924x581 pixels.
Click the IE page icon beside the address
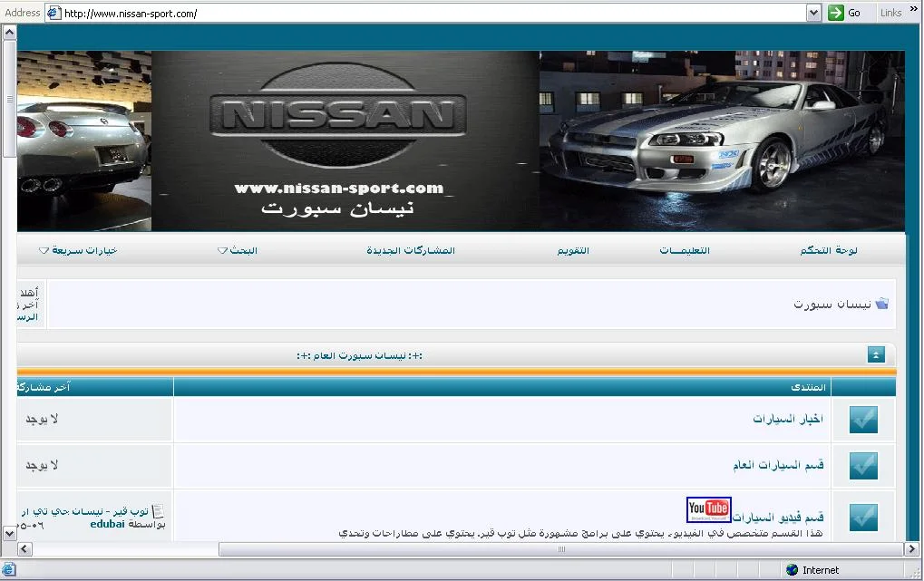53,13
